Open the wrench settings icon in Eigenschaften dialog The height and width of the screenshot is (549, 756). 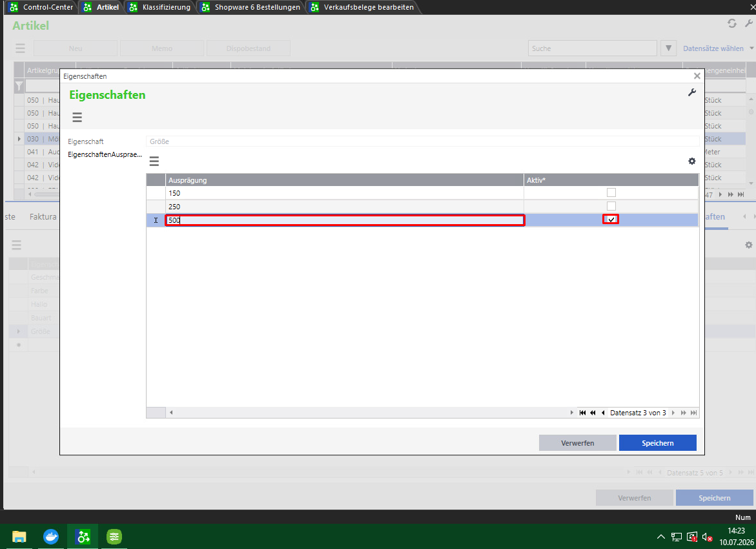coord(692,92)
